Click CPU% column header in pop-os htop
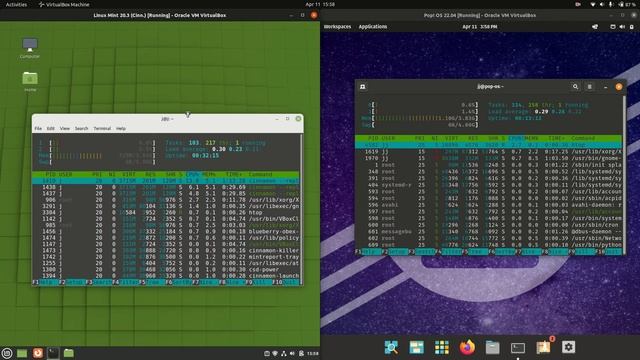Viewport: 640px width, 360px height. click(x=516, y=138)
